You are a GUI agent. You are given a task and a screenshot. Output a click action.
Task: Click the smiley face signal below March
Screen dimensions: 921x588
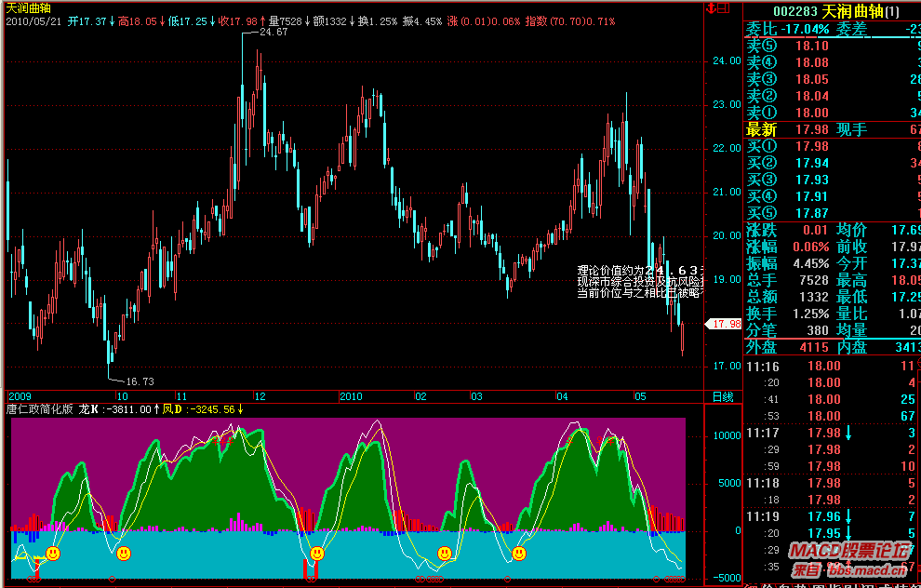coord(445,554)
